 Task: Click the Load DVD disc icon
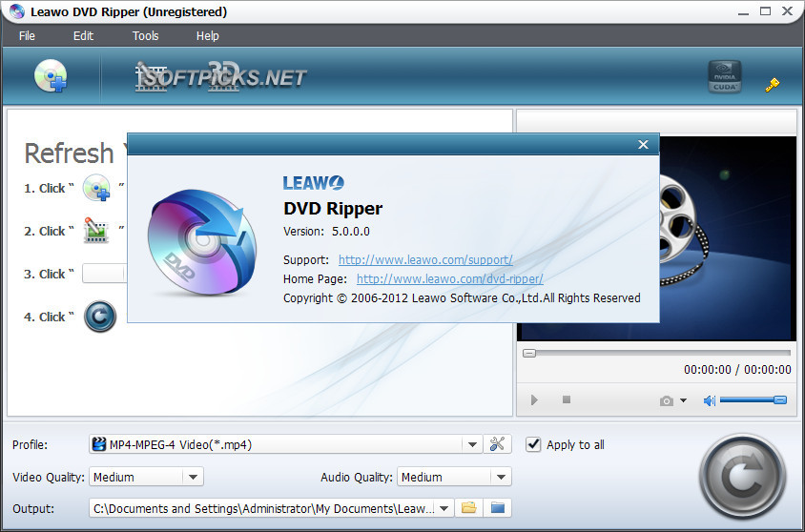pyautogui.click(x=50, y=76)
